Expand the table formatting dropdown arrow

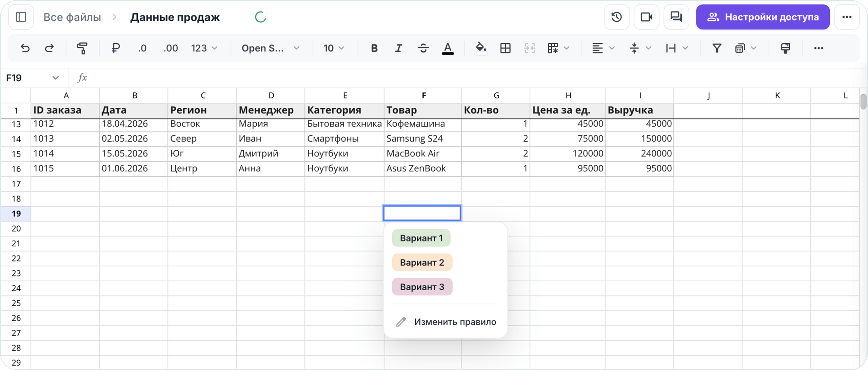coord(567,48)
